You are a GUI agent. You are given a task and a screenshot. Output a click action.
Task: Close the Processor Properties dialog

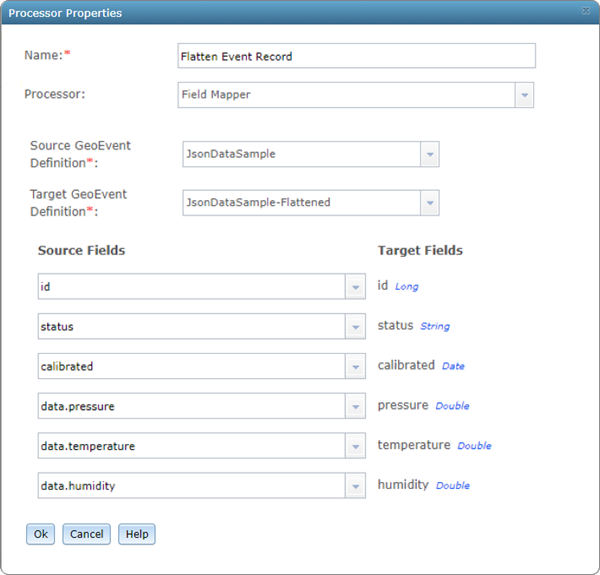(x=586, y=10)
